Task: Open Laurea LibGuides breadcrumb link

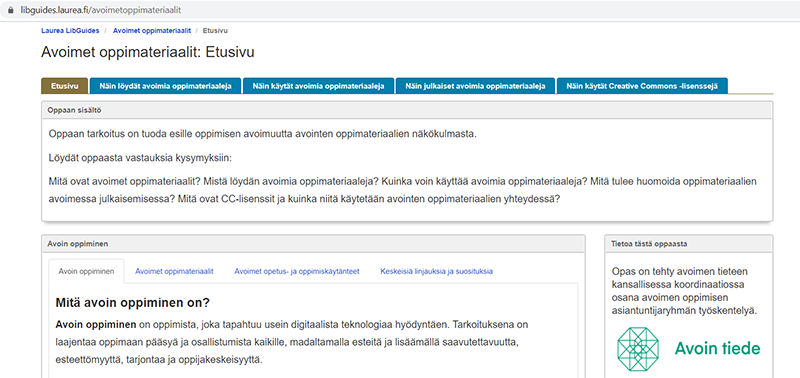Action: (70, 31)
